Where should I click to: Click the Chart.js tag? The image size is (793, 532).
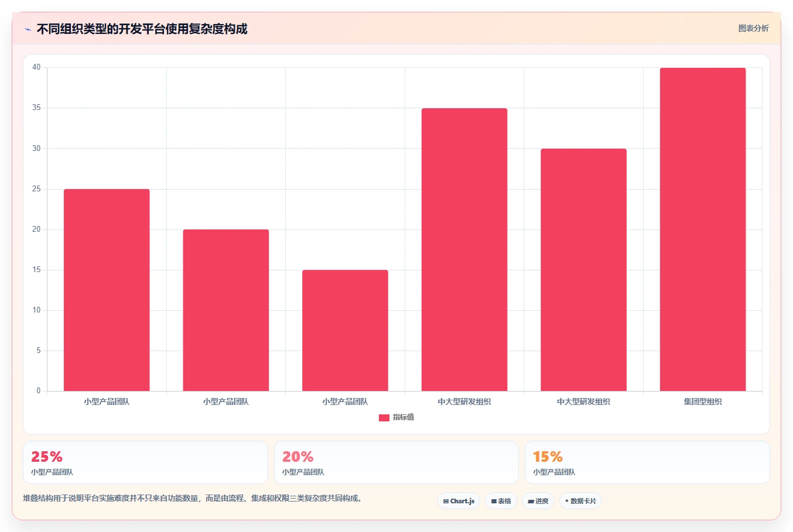(x=459, y=501)
